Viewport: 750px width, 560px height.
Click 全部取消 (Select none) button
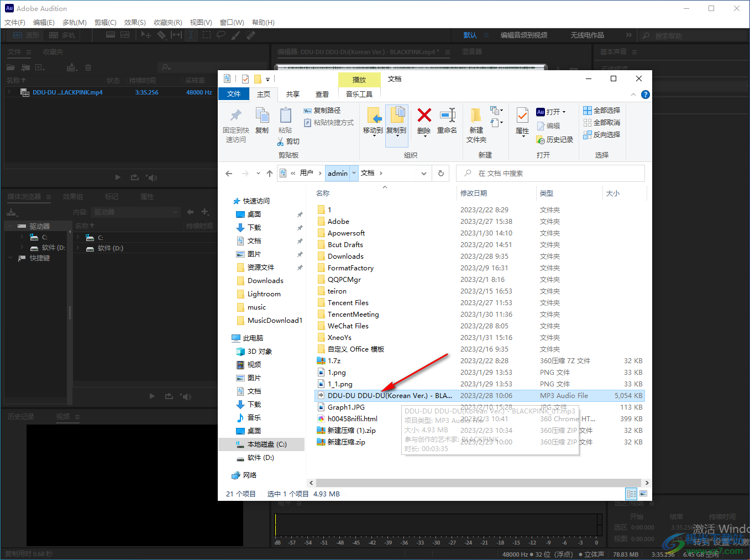602,122
